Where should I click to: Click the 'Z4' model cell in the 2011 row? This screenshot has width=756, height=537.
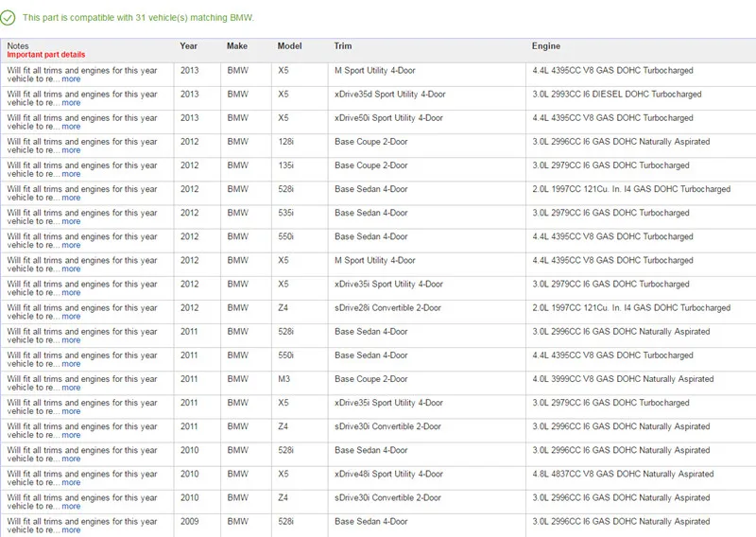(x=283, y=426)
